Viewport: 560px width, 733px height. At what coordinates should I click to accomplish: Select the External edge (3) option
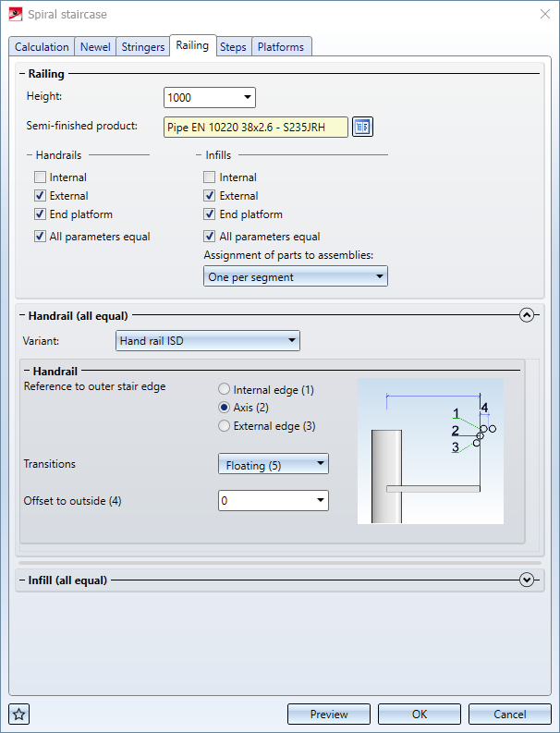[225, 426]
